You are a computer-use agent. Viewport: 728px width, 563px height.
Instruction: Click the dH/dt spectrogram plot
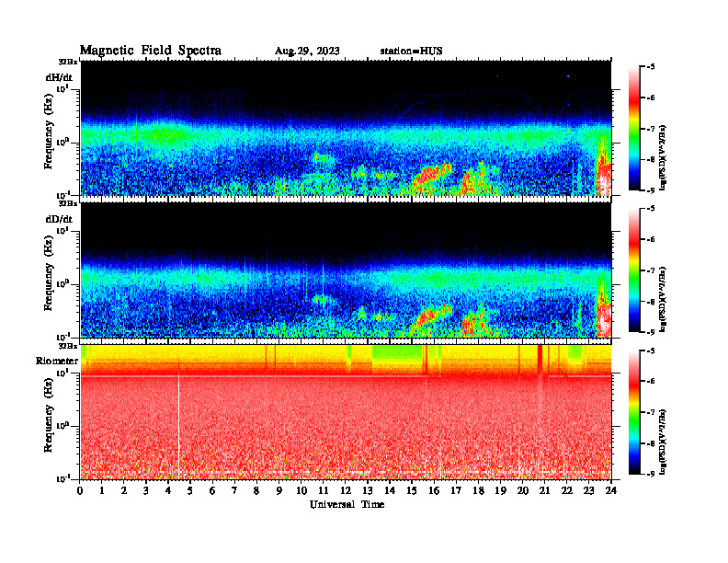346,128
